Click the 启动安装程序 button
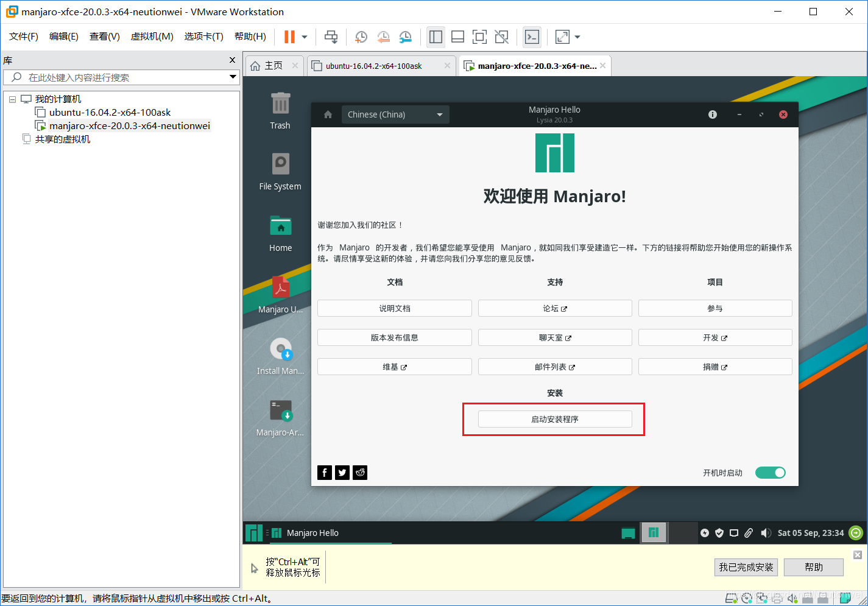The height and width of the screenshot is (606, 868). click(555, 419)
